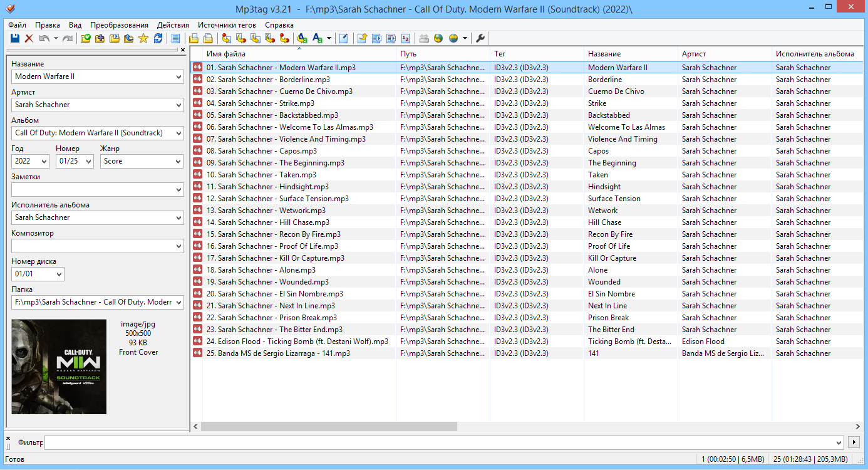Viewport: 868px width, 470px height.
Task: Change directory via folder icon with green checkmark
Action: click(x=86, y=38)
